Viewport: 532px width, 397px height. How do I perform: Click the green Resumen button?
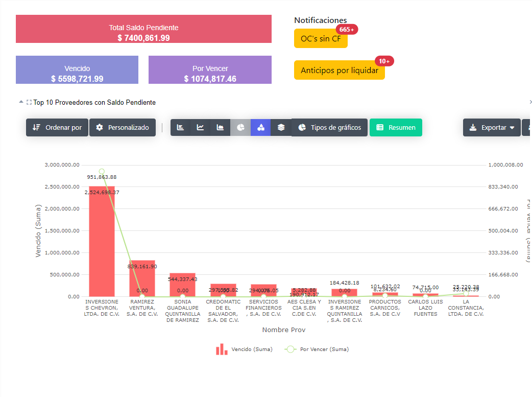[x=396, y=128]
